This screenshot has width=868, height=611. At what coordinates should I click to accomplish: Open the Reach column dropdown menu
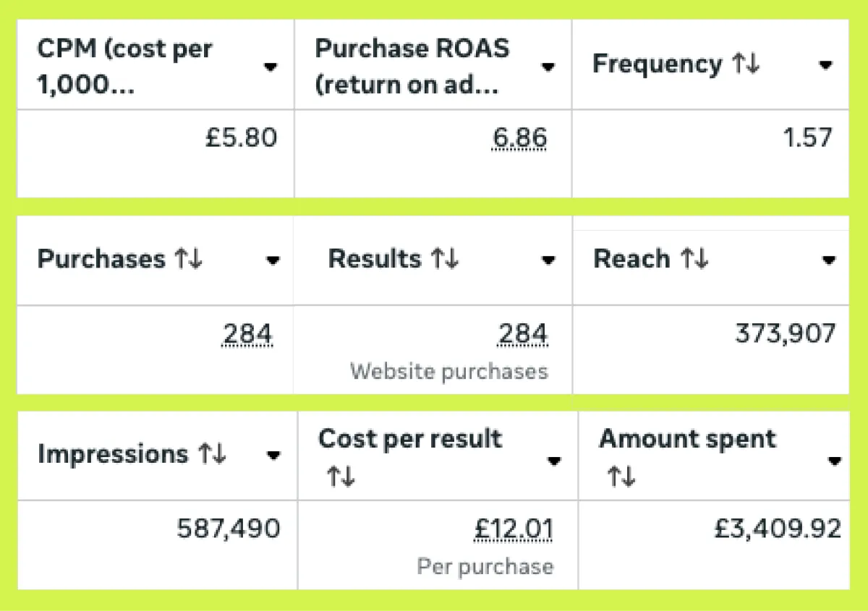coord(829,260)
